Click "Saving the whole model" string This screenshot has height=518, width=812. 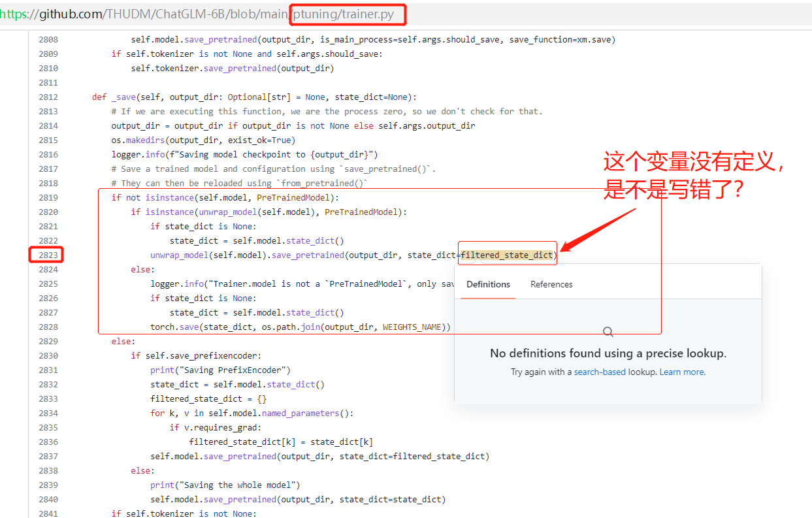(237, 485)
